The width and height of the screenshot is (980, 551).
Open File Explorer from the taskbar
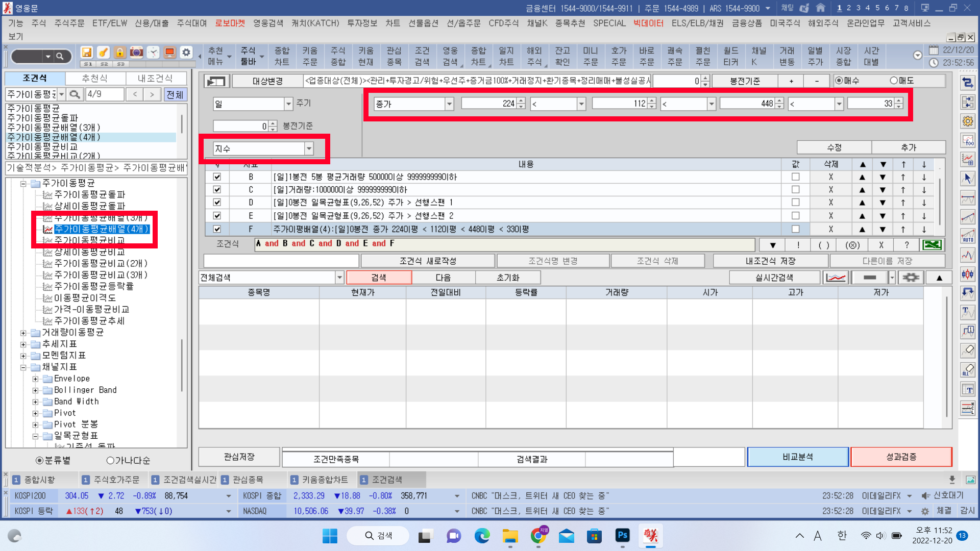click(x=510, y=536)
